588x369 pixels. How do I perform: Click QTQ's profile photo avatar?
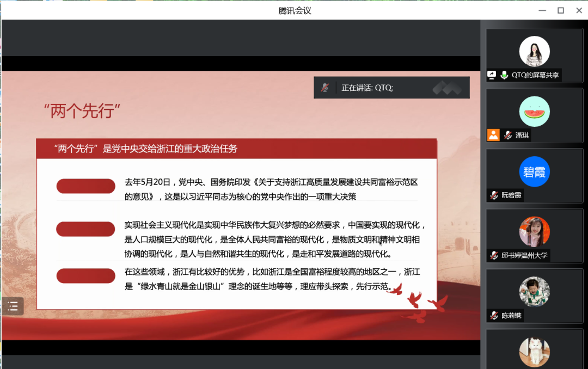tap(534, 51)
